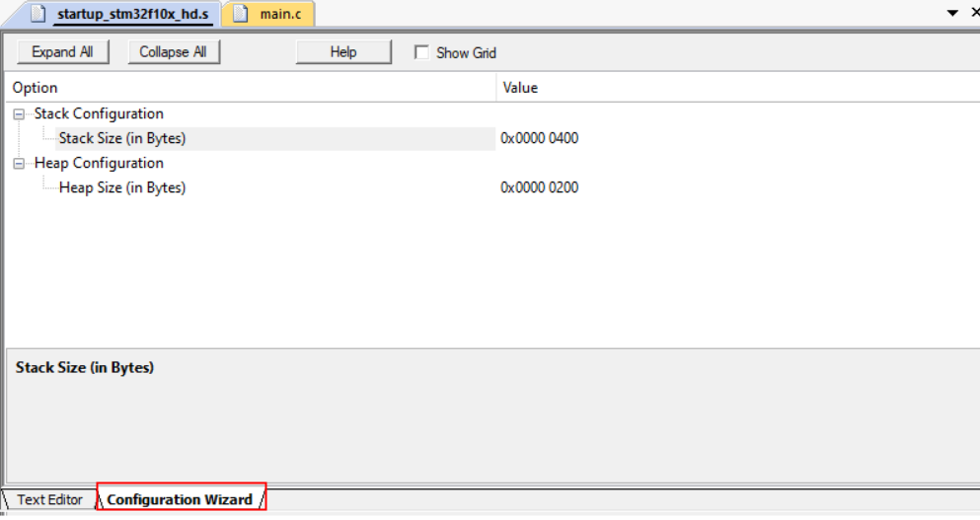Collapse the Stack Configuration node
Screen dimensions: 980x520
[18, 114]
